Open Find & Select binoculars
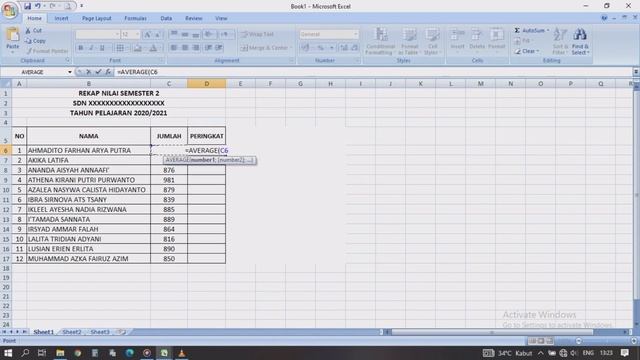 point(580,41)
